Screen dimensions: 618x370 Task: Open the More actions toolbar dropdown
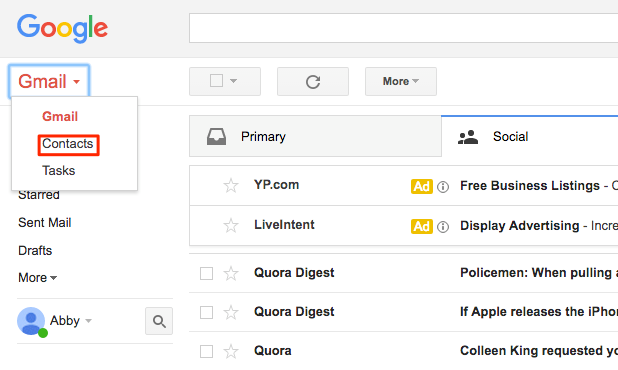[401, 82]
